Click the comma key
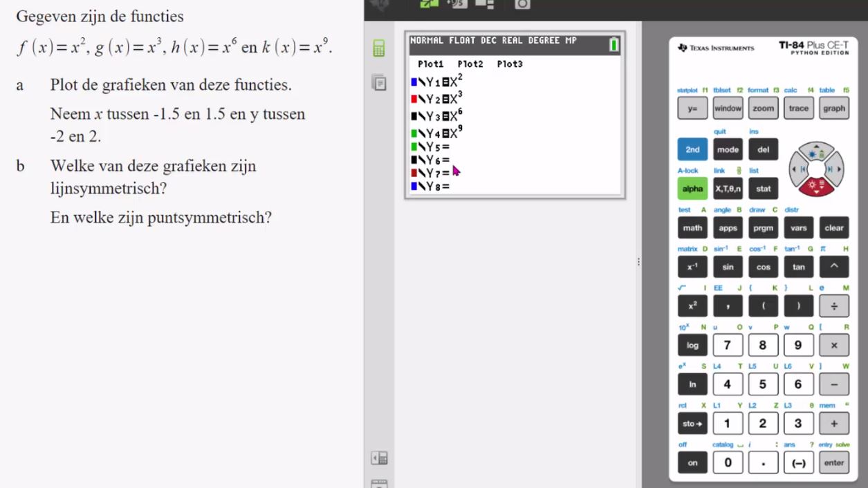Screen dimensions: 868x488 point(728,306)
